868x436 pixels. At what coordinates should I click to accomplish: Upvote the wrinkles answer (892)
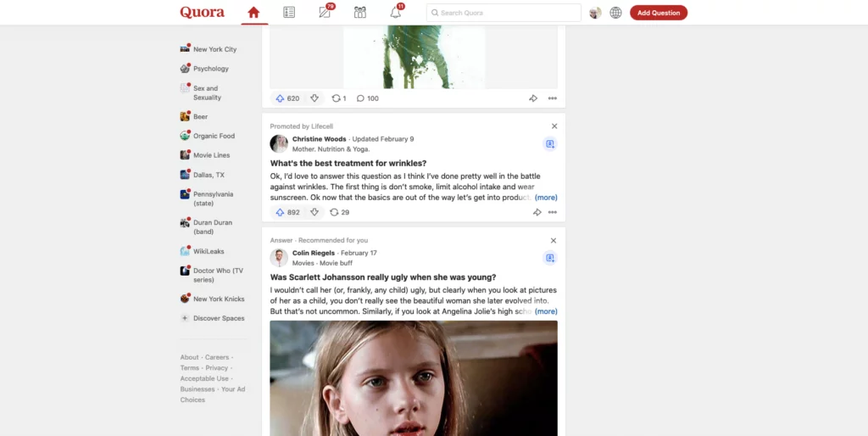[x=287, y=212]
